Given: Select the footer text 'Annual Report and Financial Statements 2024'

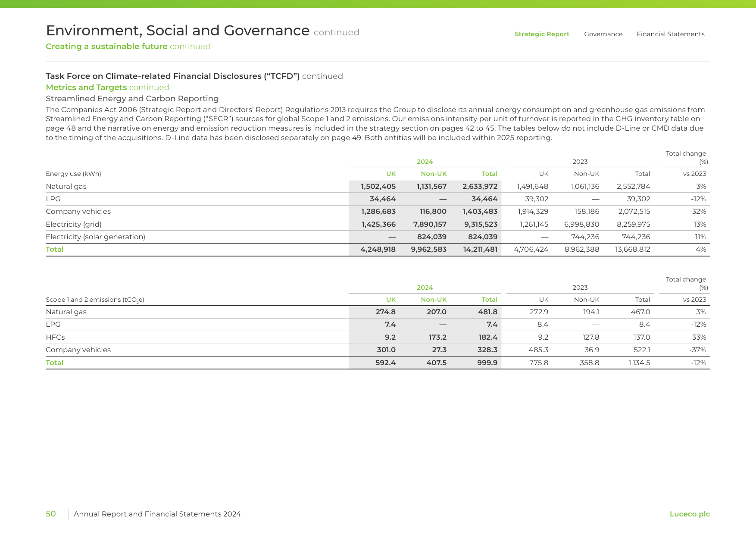Looking at the screenshot, I should 157,514.
